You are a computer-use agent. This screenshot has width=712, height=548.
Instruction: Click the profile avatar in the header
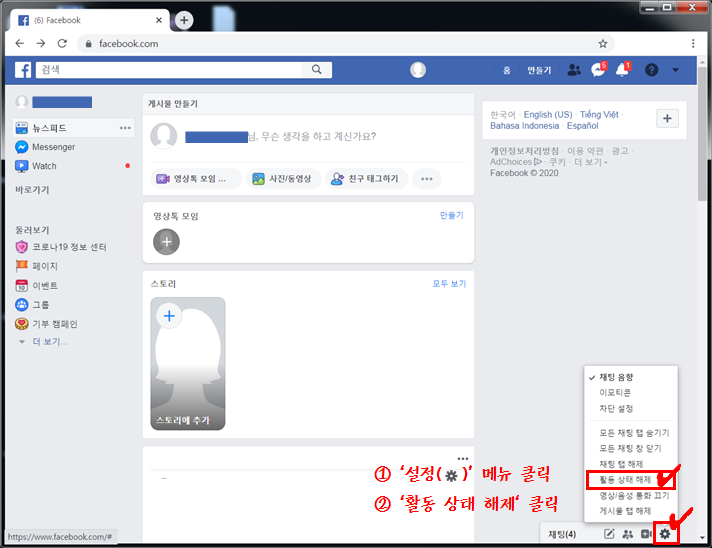pos(418,69)
